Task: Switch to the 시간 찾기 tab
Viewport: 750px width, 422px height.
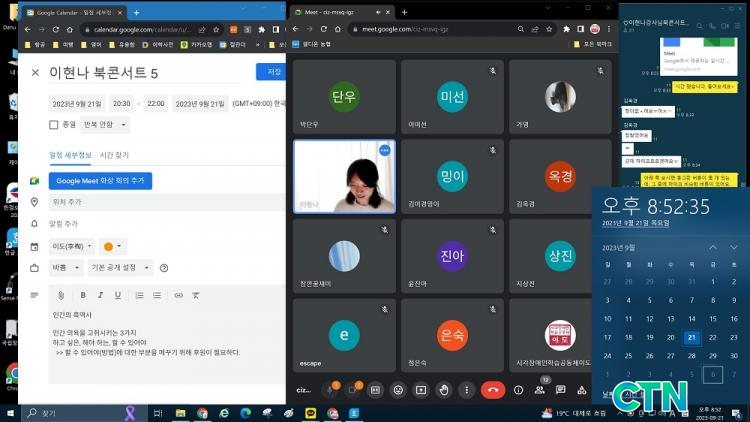Action: point(114,155)
